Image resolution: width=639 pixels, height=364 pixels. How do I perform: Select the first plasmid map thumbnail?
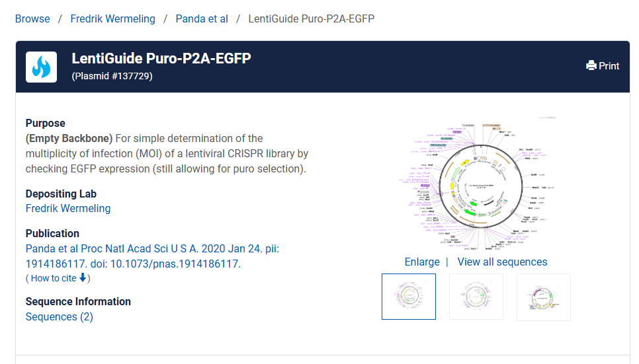click(409, 297)
